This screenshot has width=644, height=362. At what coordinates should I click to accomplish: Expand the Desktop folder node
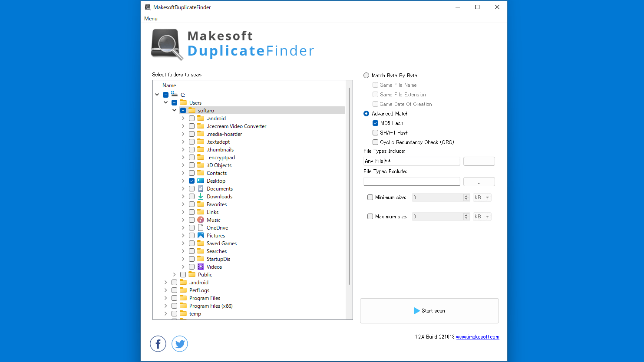tap(183, 181)
